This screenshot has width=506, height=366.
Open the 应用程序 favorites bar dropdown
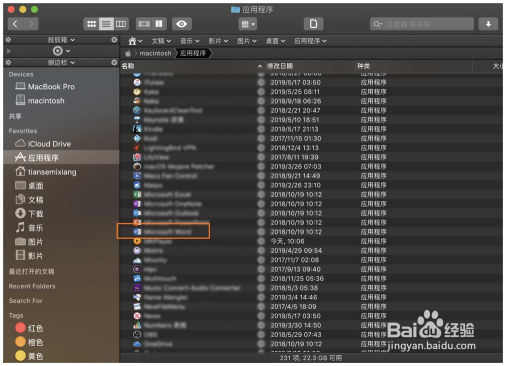310,41
